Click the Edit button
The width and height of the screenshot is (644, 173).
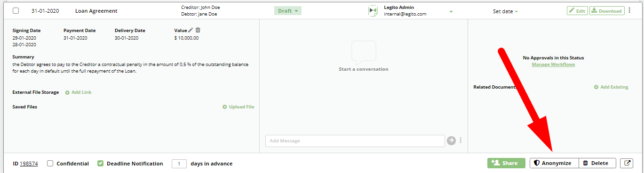(x=577, y=11)
